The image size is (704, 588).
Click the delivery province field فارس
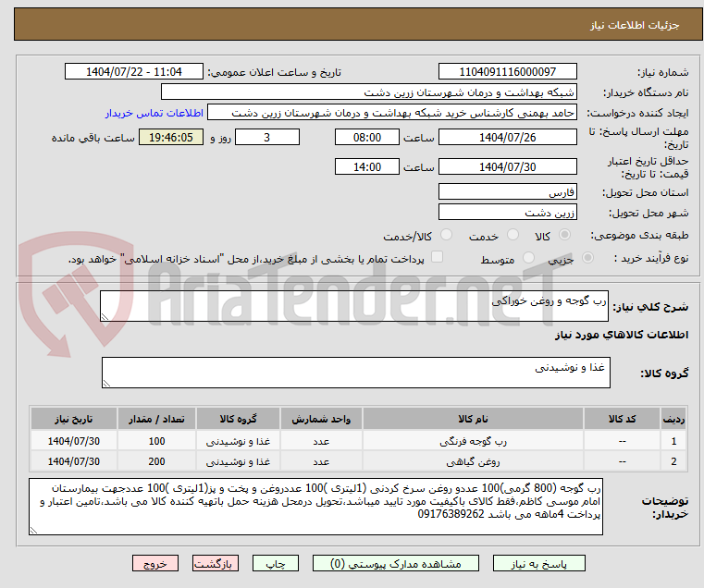507,192
